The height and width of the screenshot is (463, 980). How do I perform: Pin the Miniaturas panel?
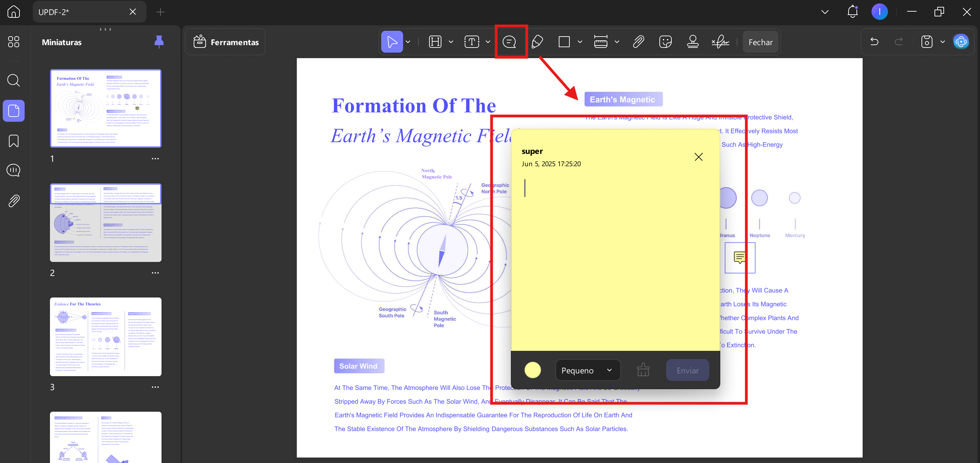[x=159, y=42]
